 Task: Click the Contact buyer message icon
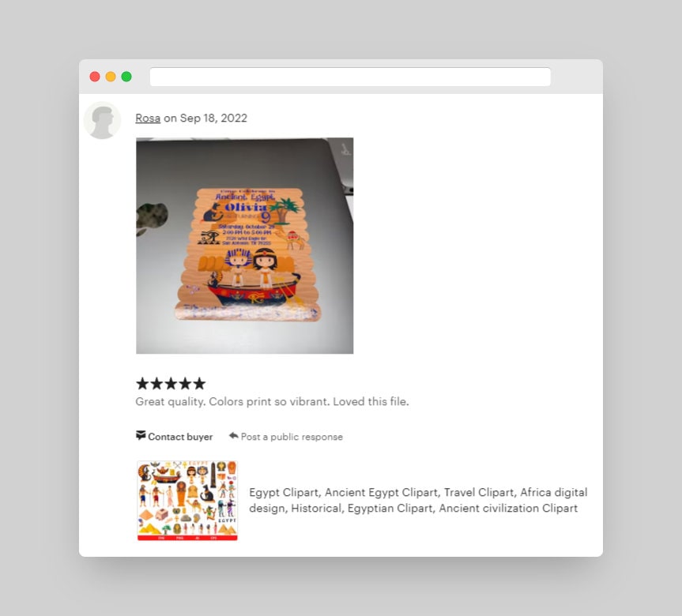[141, 435]
